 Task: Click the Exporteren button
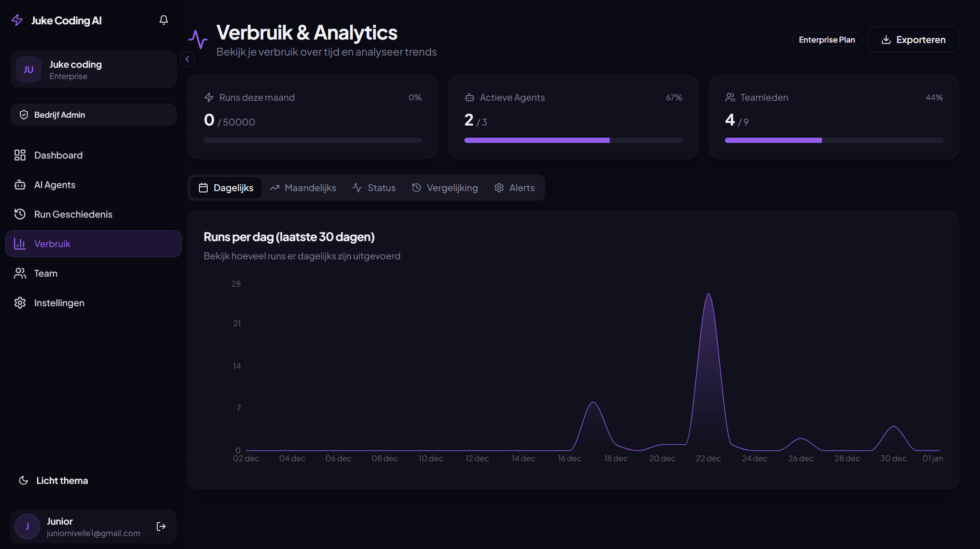[913, 40]
